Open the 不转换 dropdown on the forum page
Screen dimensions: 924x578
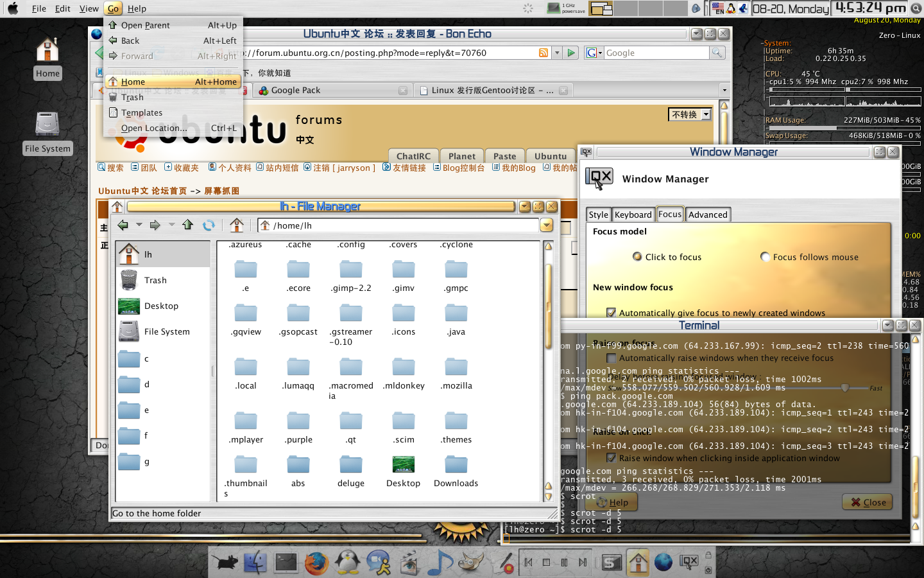click(690, 114)
